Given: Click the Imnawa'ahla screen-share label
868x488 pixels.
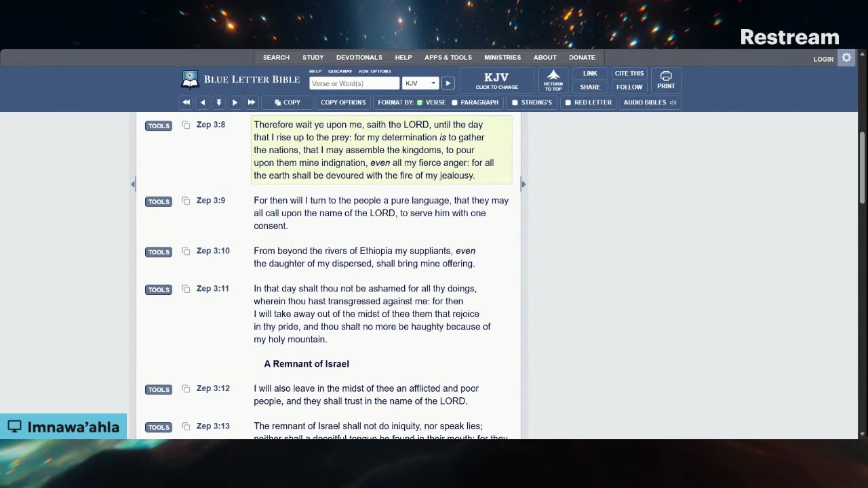Looking at the screenshot, I should 63,427.
